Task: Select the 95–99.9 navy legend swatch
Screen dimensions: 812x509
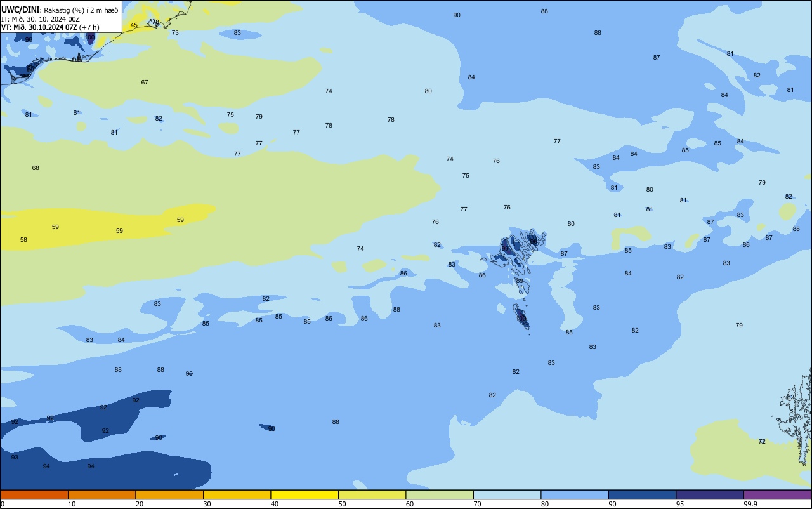Action: tap(710, 494)
